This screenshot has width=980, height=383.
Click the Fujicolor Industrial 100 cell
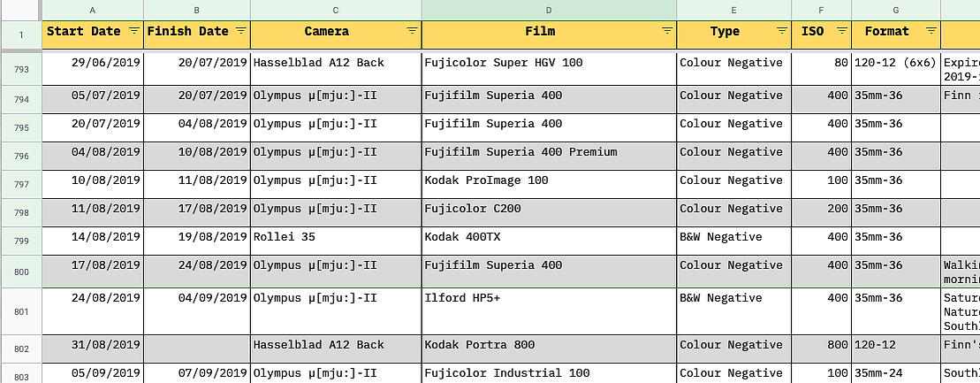(549, 373)
